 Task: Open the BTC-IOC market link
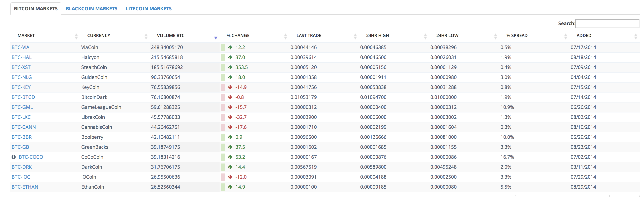(x=21, y=177)
